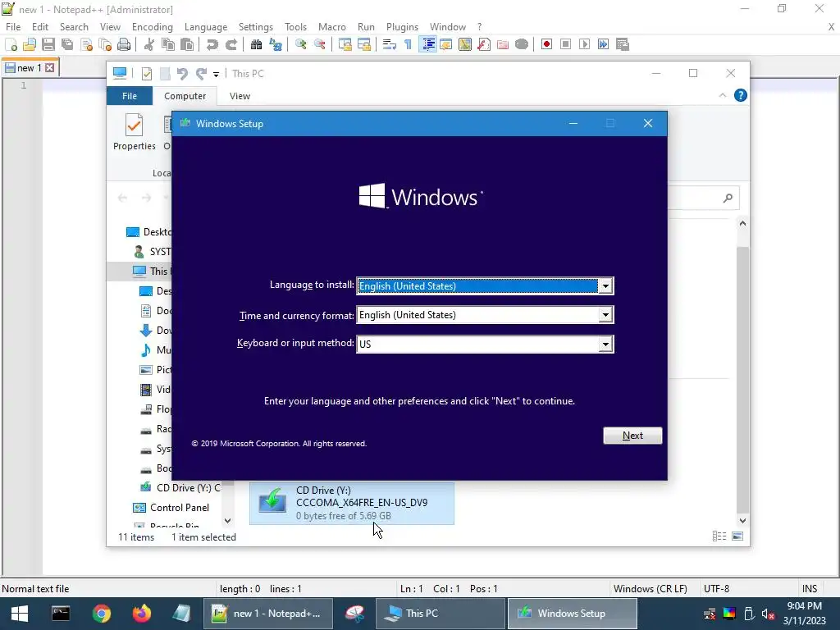Toggle indent guide icon in Notepad++ toolbar
Screen dimensions: 840x630
[427, 44]
